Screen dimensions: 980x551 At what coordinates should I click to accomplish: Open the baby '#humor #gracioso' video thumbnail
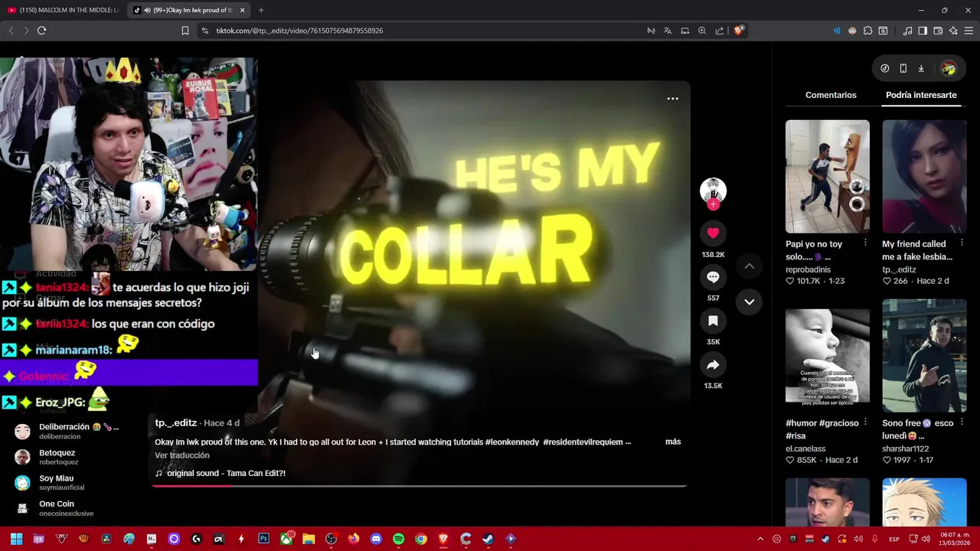828,356
